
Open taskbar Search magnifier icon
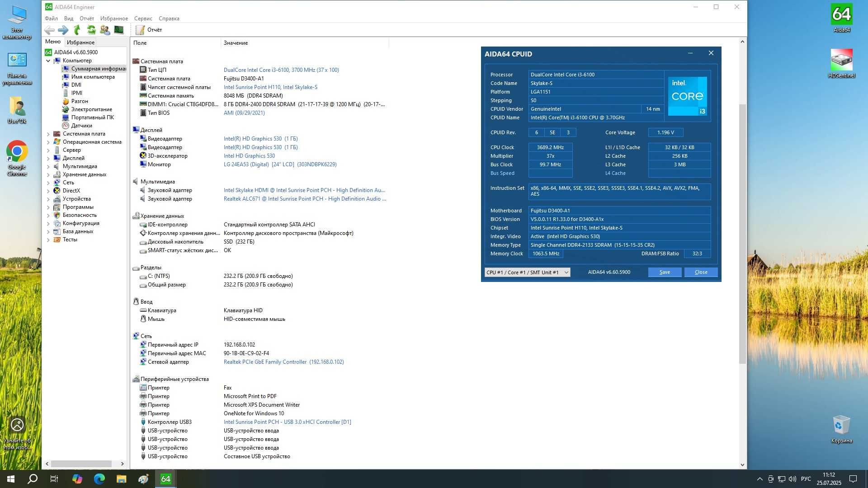coord(33,479)
